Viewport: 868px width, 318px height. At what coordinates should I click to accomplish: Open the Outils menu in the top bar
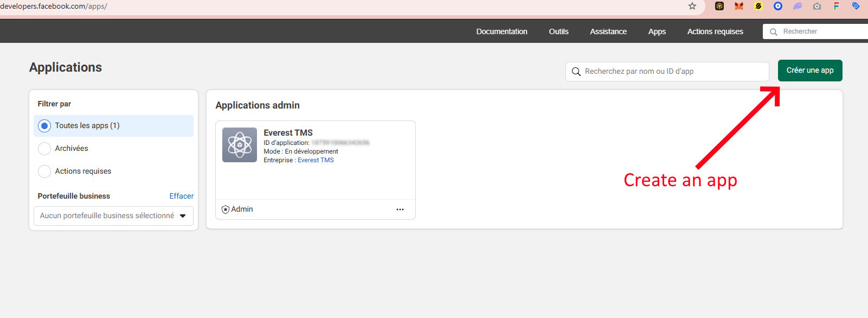558,31
